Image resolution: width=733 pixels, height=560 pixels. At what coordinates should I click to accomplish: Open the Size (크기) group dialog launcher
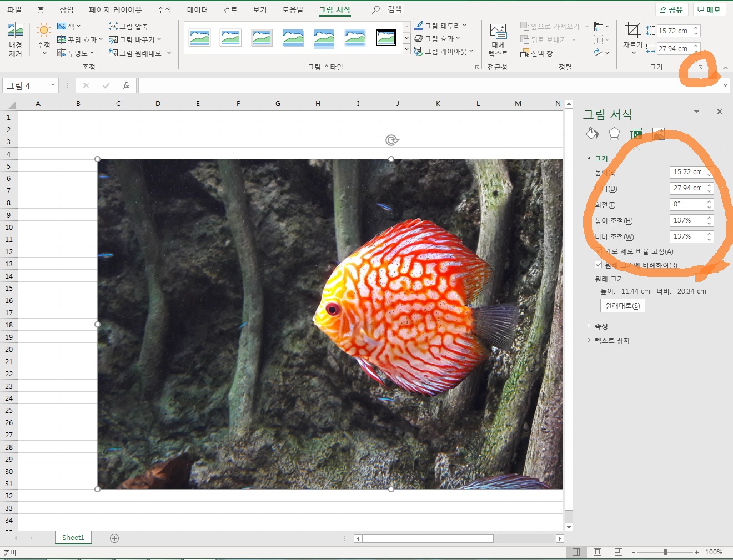[x=700, y=67]
